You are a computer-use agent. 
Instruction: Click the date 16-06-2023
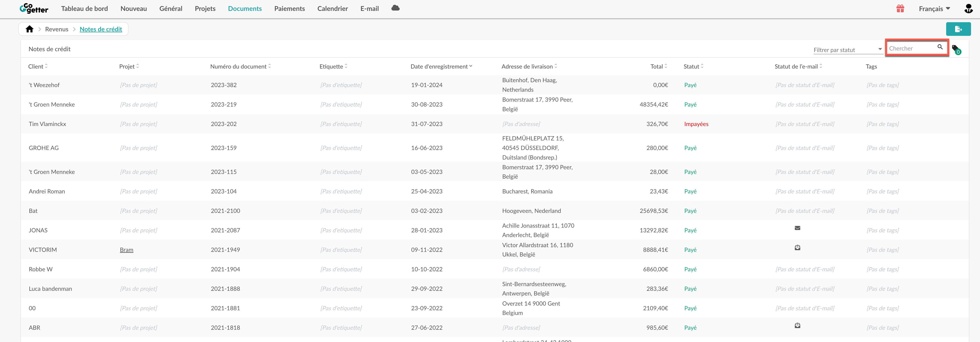[426, 148]
